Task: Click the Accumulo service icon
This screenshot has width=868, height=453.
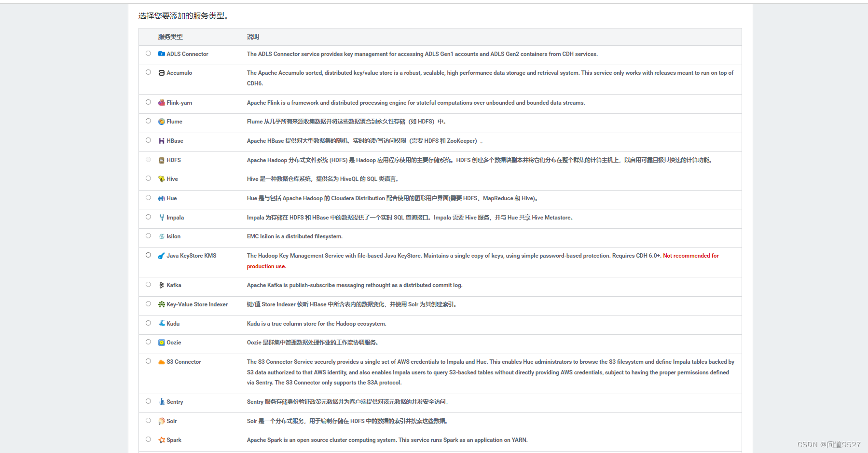Action: pyautogui.click(x=162, y=73)
